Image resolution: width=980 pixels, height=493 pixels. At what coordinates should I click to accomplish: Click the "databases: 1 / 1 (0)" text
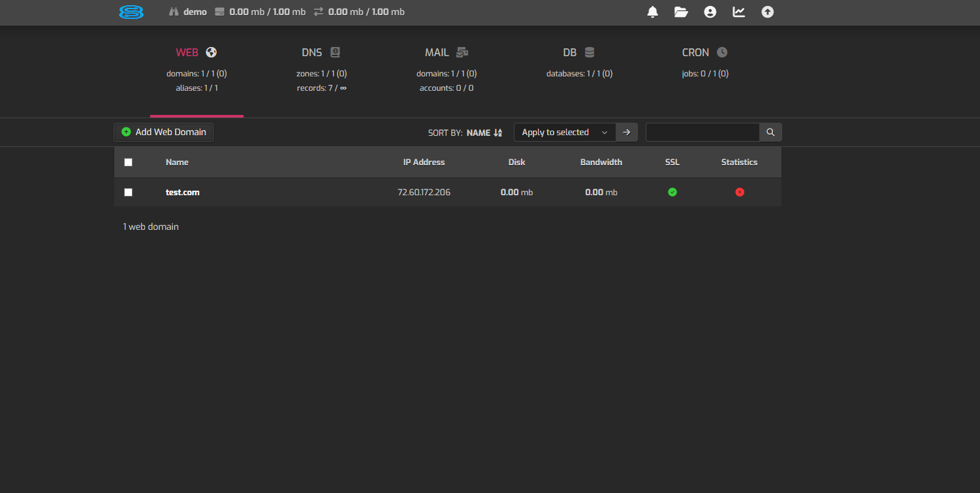click(x=579, y=74)
